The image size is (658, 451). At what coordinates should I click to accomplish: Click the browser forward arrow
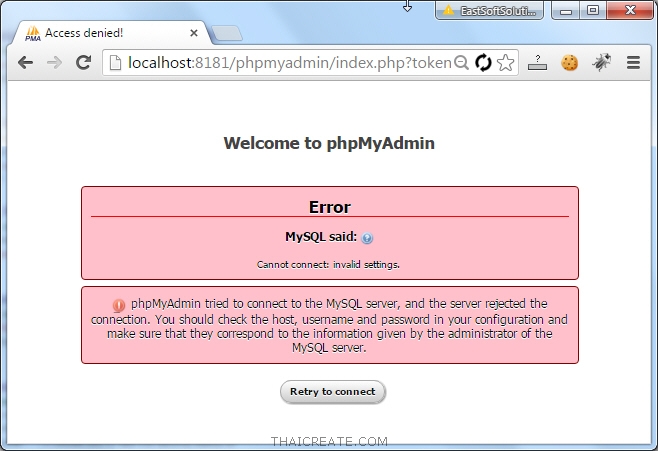coord(54,63)
